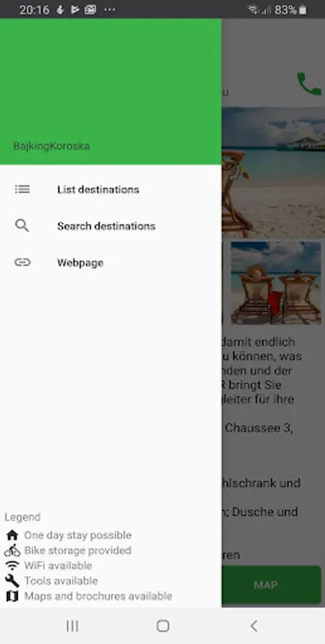This screenshot has width=325, height=644.
Task: Tap the link icon beside Webpage
Action: click(x=22, y=263)
